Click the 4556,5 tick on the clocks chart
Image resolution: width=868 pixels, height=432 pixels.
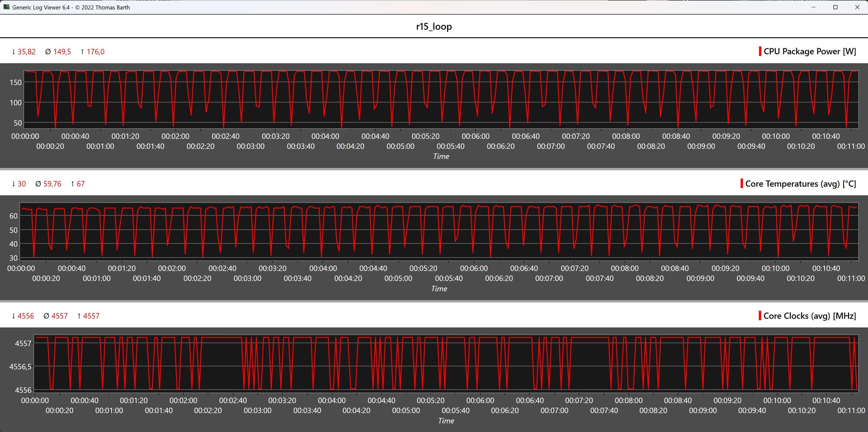[x=20, y=366]
